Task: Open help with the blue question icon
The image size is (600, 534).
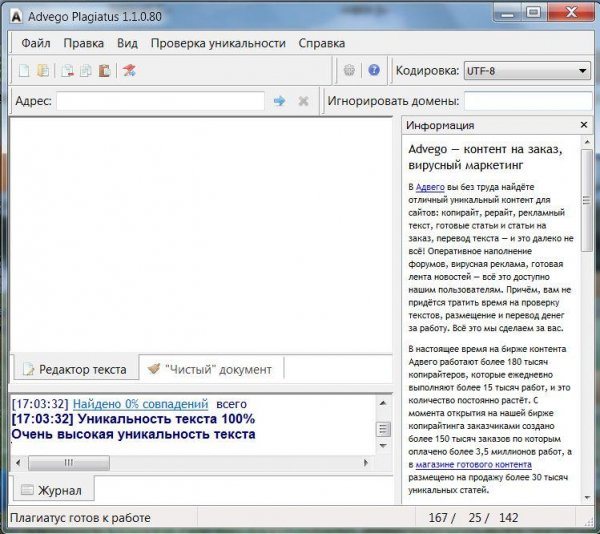Action: (374, 70)
